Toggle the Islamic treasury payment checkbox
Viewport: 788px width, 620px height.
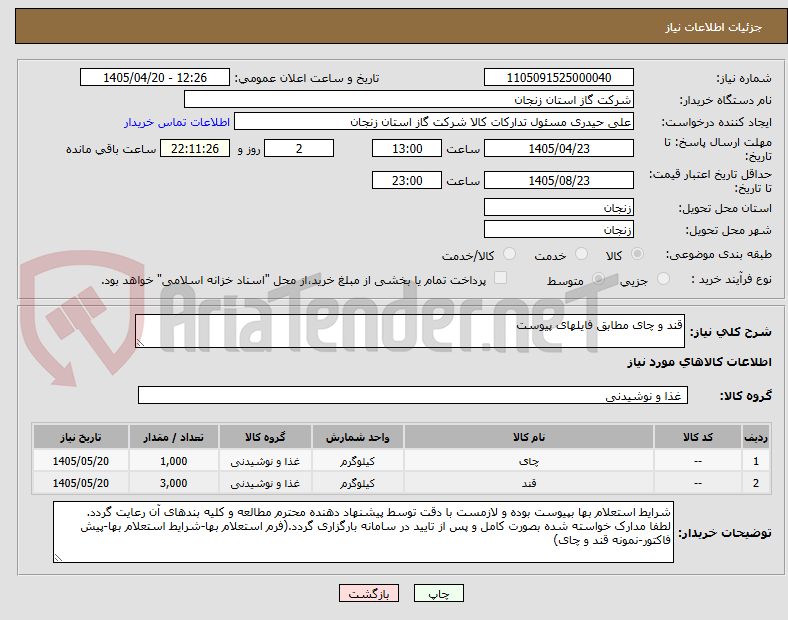point(501,278)
